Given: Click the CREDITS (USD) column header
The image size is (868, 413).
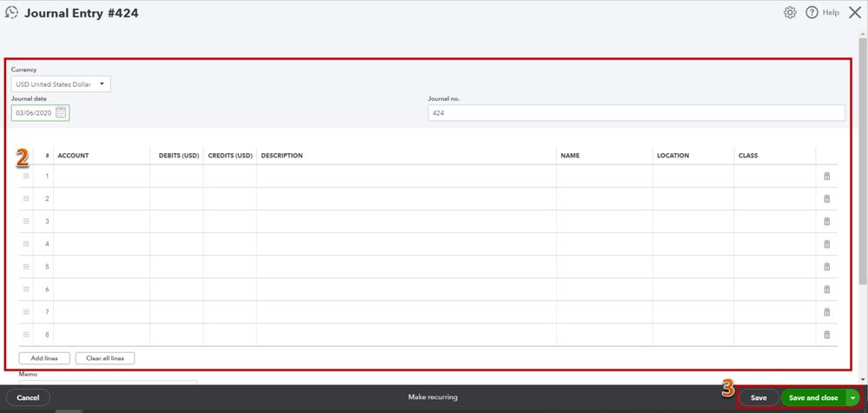Looking at the screenshot, I should click(230, 156).
